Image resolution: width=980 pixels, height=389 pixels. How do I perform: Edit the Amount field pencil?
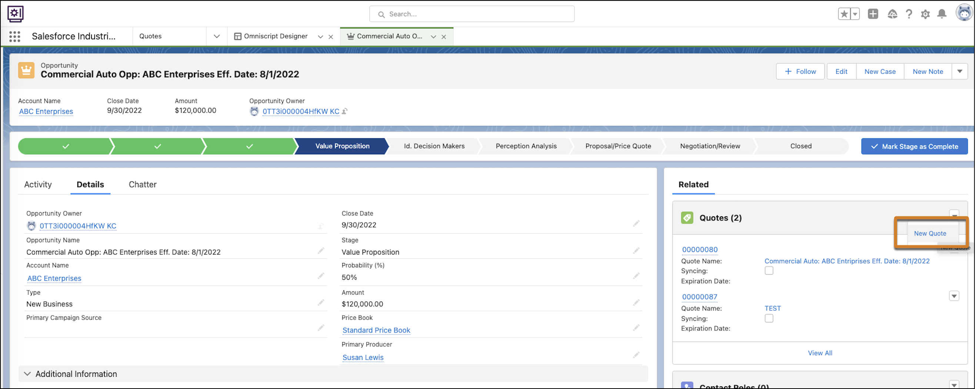(x=636, y=303)
